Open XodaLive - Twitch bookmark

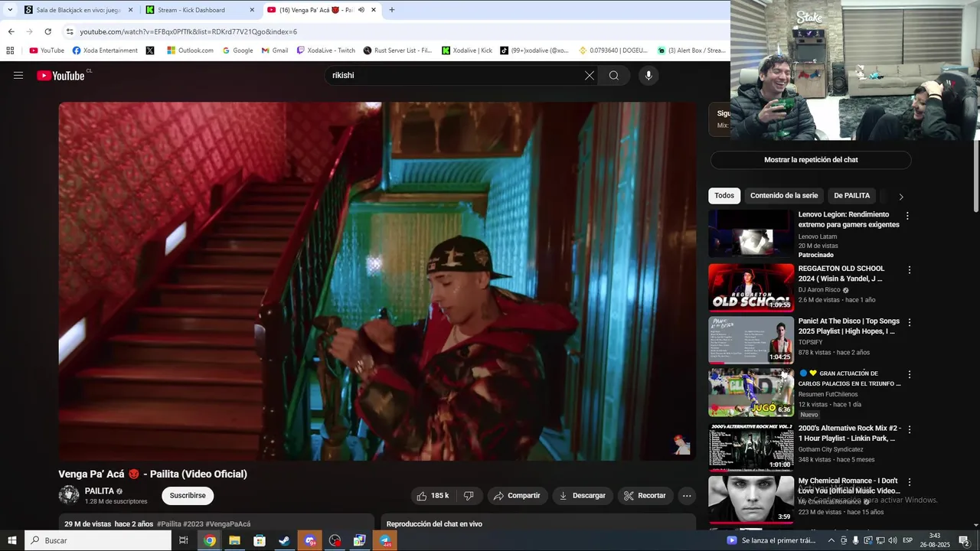(326, 51)
